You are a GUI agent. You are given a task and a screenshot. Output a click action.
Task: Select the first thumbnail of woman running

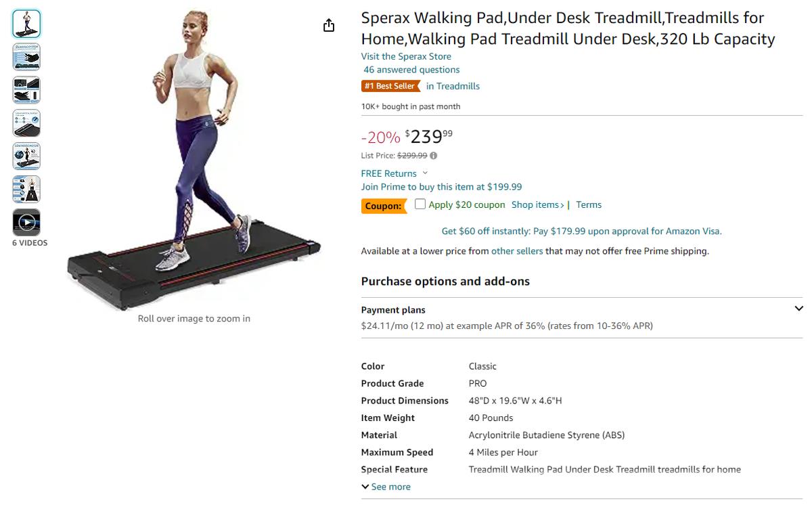pos(26,24)
